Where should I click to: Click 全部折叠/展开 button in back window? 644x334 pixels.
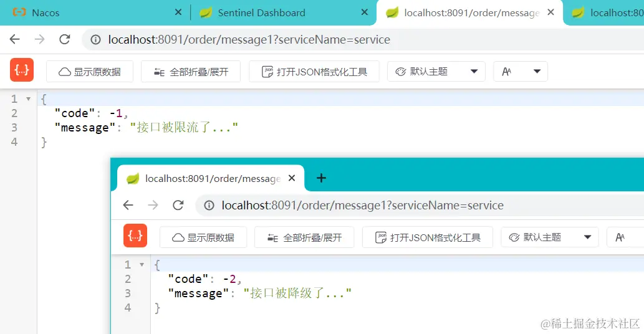coord(191,72)
